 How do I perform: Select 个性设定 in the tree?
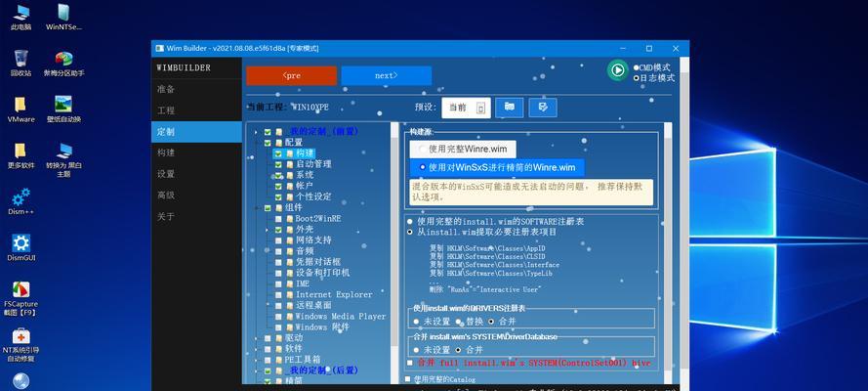point(313,196)
